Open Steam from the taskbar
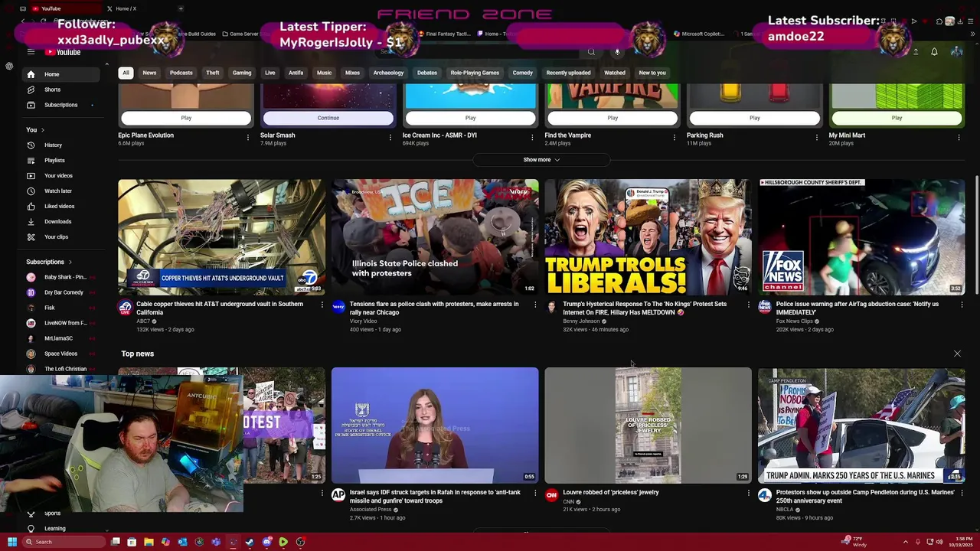980x551 pixels. click(250, 542)
